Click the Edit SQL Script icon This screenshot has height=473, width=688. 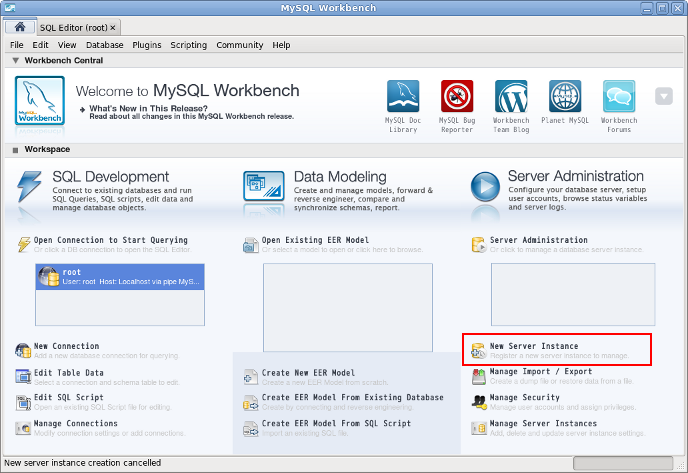[x=23, y=402]
